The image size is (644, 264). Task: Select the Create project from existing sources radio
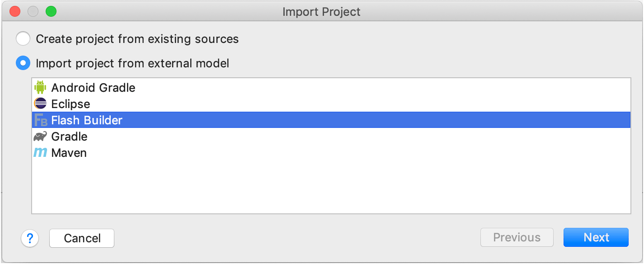pos(23,39)
